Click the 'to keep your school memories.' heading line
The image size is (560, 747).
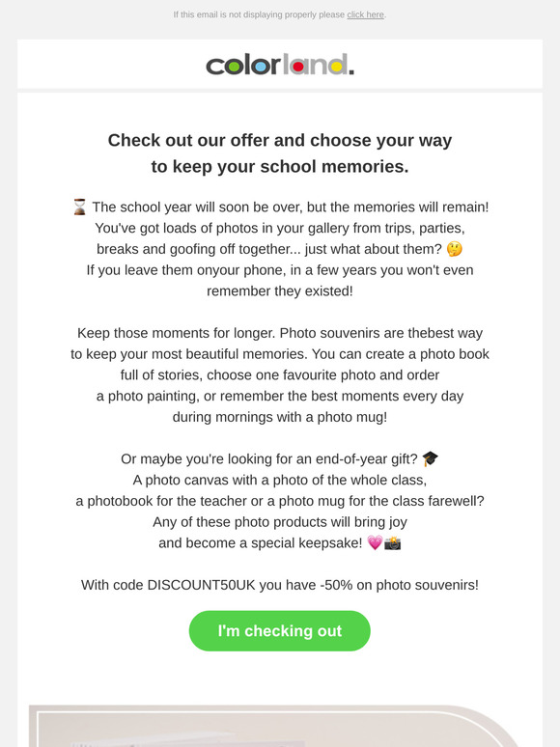point(280,166)
